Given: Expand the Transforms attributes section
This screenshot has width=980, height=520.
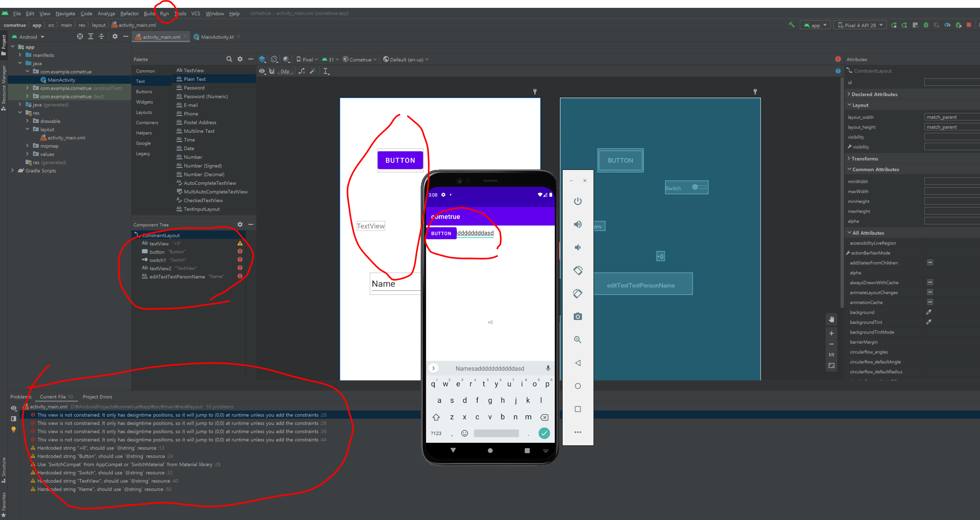Looking at the screenshot, I should click(x=865, y=159).
